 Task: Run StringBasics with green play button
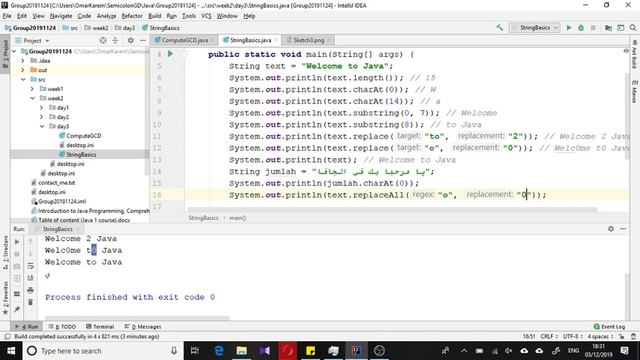pyautogui.click(x=569, y=28)
